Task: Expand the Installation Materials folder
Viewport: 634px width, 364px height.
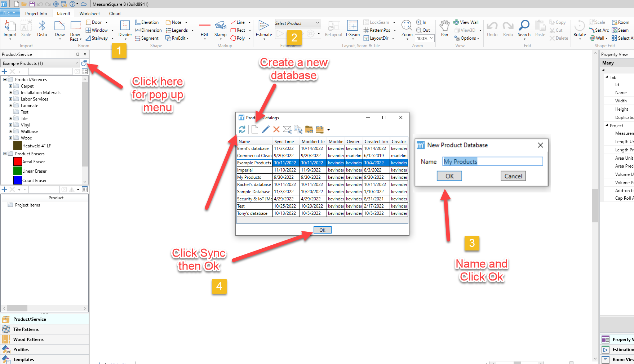Action: (x=10, y=93)
